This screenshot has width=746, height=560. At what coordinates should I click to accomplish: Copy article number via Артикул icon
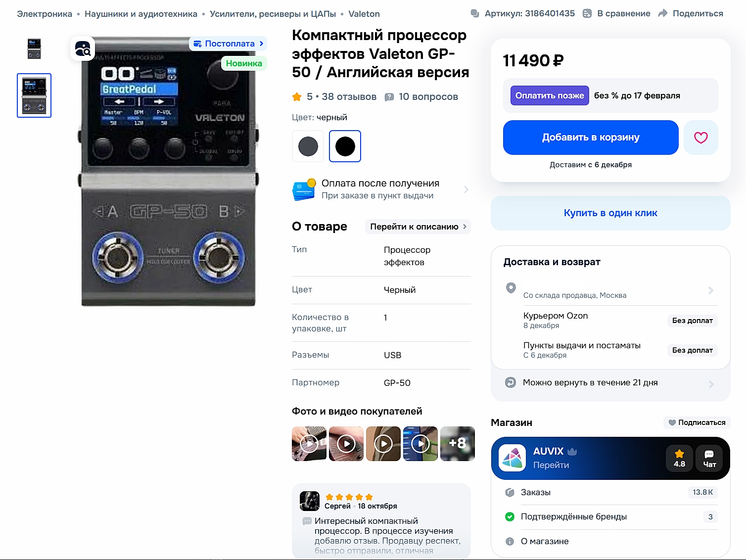[475, 14]
